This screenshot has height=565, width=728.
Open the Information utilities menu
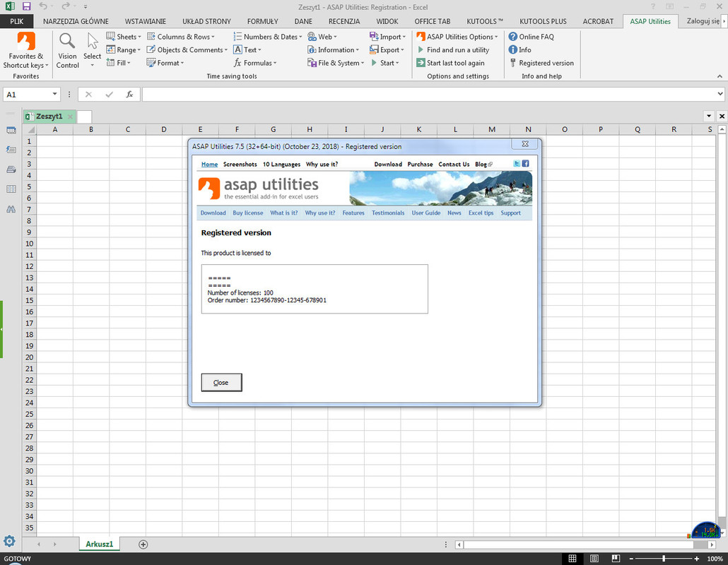334,49
